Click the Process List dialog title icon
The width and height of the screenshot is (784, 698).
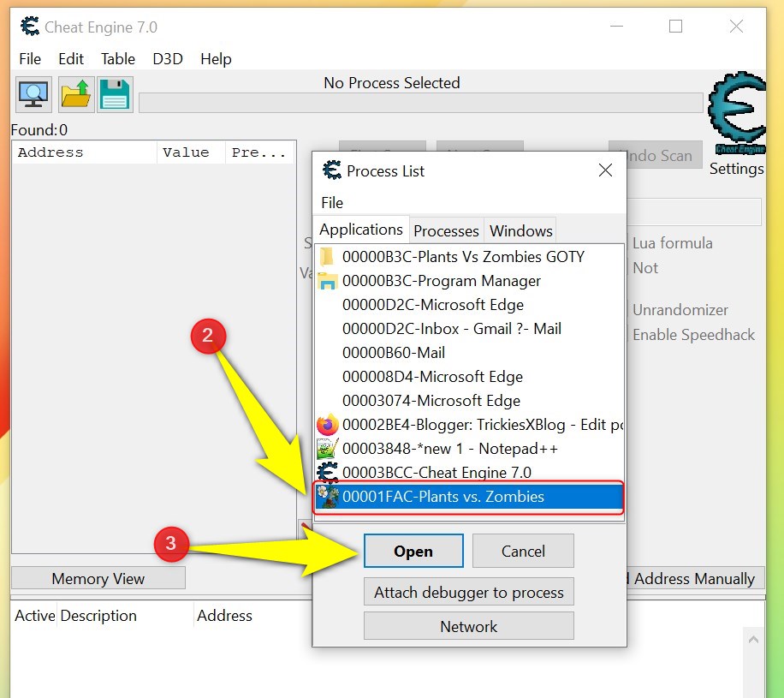[x=331, y=170]
